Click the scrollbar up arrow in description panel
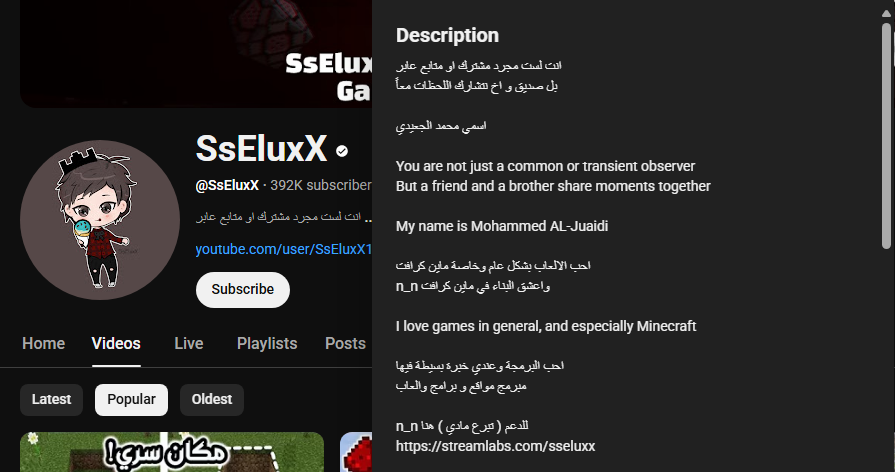895x472 pixels. point(886,13)
